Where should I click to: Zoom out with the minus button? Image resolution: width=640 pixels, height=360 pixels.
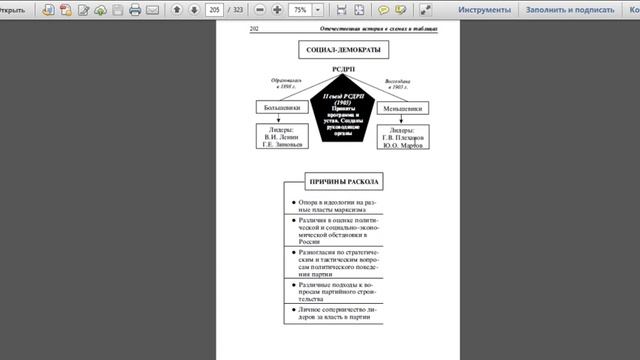(x=260, y=10)
